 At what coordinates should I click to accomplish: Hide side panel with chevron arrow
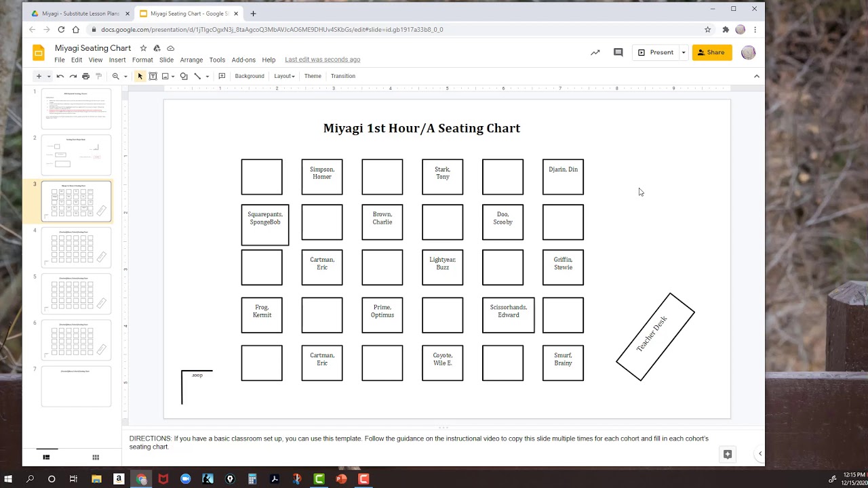(760, 454)
